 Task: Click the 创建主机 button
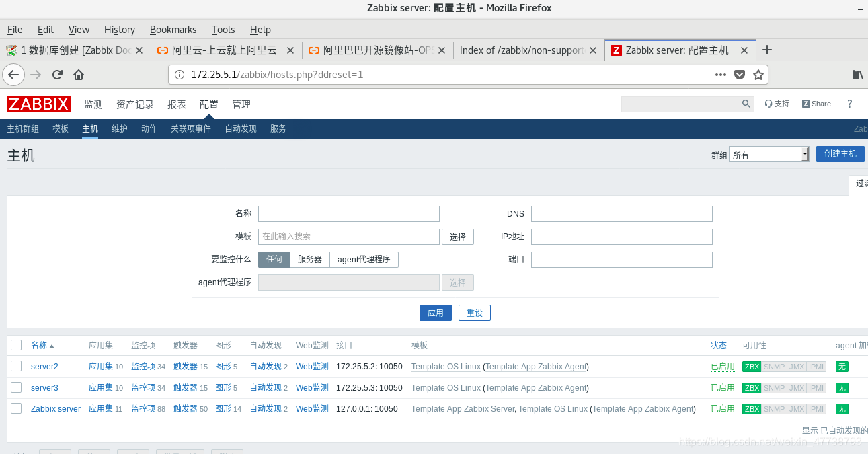coord(840,154)
